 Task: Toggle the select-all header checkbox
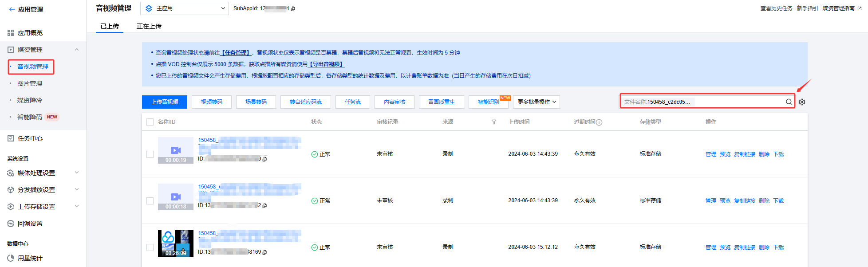[150, 122]
